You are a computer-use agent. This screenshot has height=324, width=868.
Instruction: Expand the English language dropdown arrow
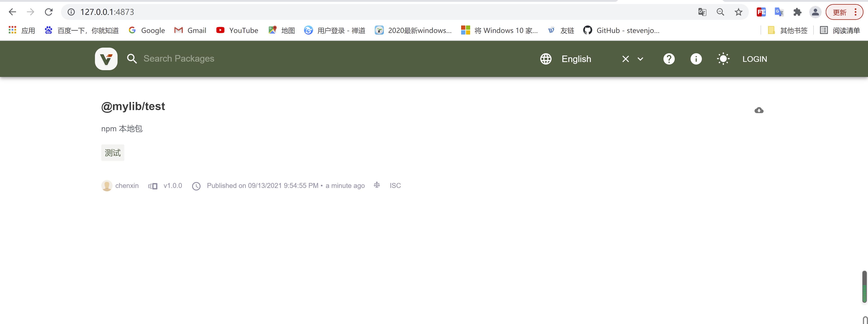640,59
